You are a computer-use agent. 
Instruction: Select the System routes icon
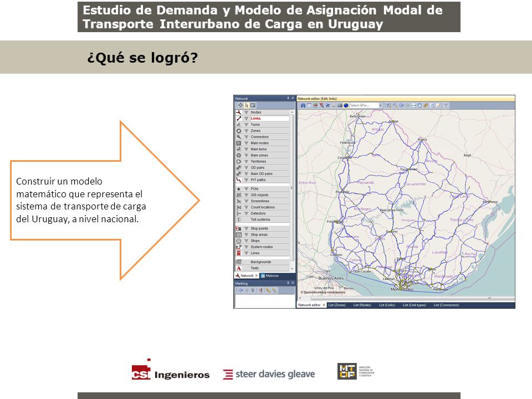click(238, 247)
